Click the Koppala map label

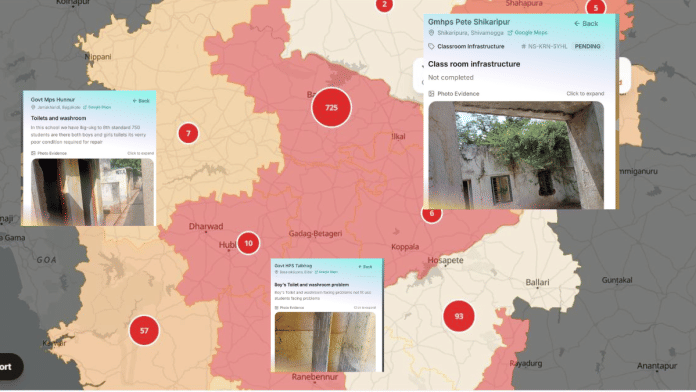[x=405, y=247]
